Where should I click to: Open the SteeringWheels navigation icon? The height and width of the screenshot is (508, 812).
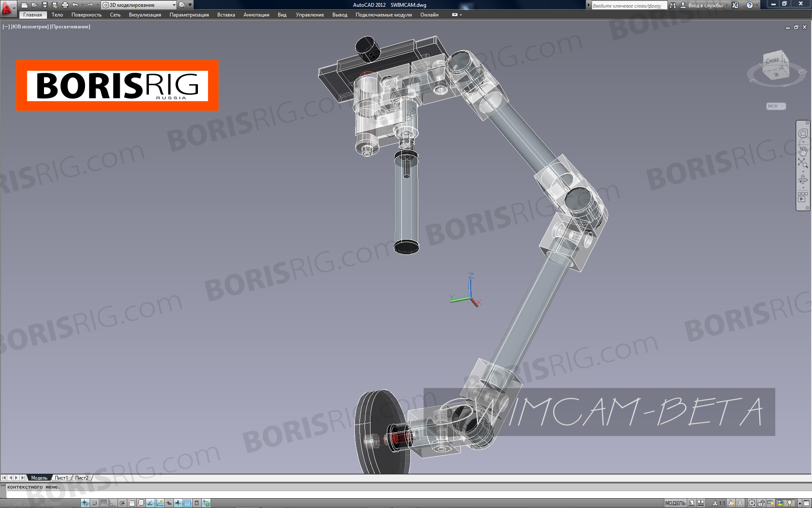[x=803, y=134]
